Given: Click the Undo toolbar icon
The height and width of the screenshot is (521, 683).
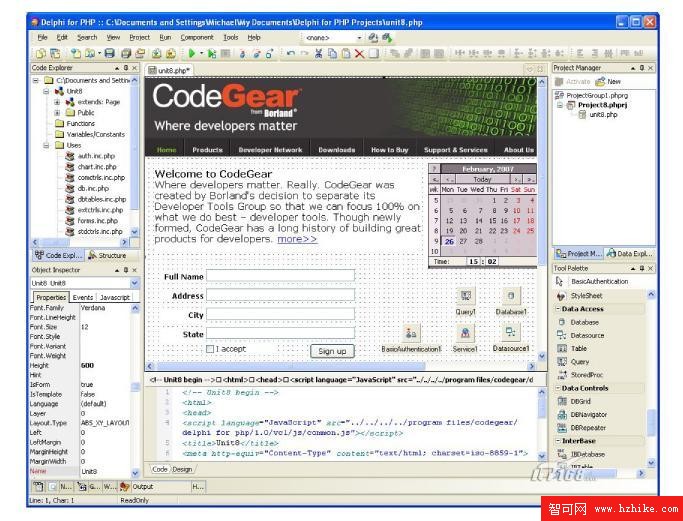Looking at the screenshot, I should pos(291,54).
